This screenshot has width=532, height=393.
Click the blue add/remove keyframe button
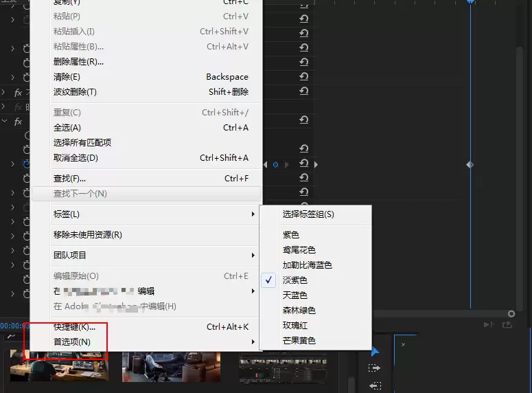tap(275, 165)
